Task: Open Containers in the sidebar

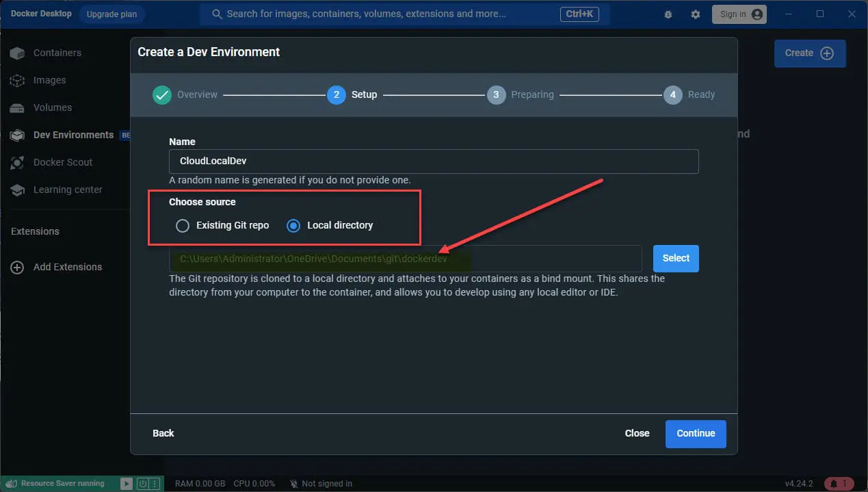Action: (x=57, y=53)
